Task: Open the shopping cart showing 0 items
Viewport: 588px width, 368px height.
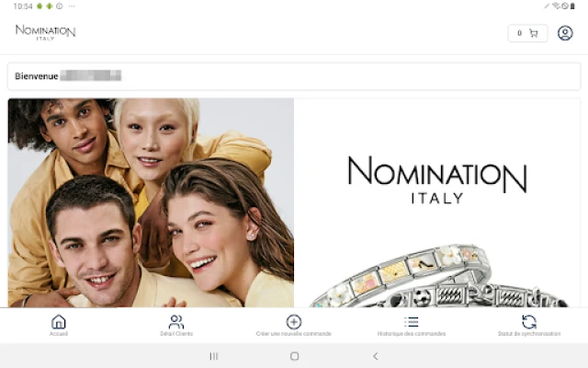Action: (527, 33)
